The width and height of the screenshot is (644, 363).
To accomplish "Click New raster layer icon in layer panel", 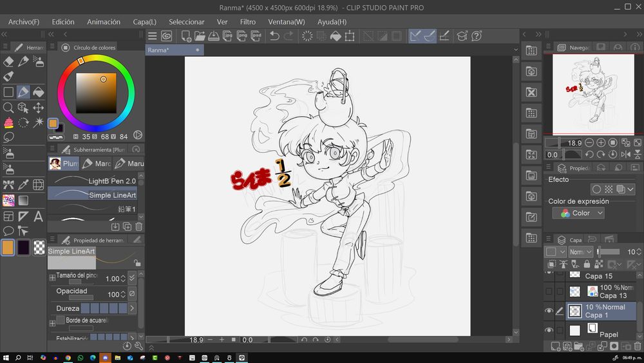I will coord(555,346).
